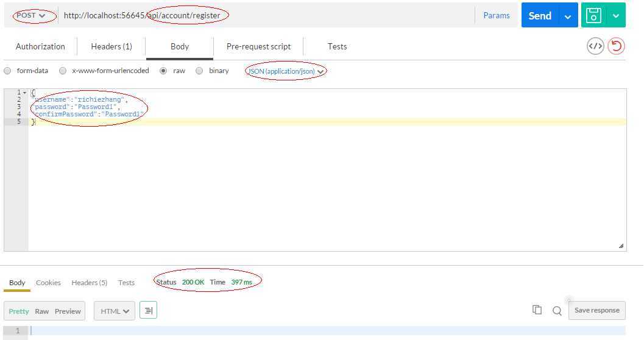
Task: Switch response view to Pretty
Action: [18, 311]
